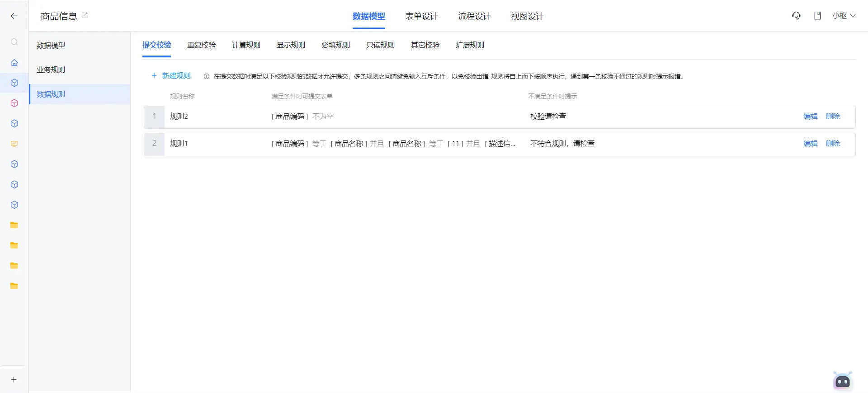
Task: Open the search icon in the sidebar
Action: (14, 42)
